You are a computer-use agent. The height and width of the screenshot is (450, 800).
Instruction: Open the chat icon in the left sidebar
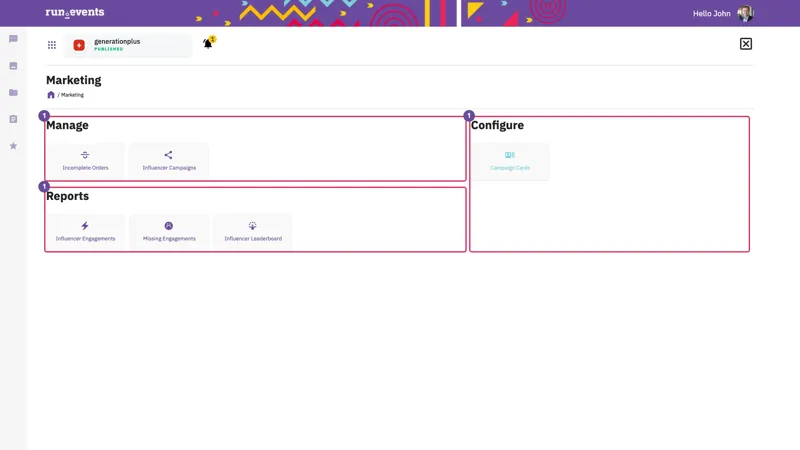coord(13,39)
